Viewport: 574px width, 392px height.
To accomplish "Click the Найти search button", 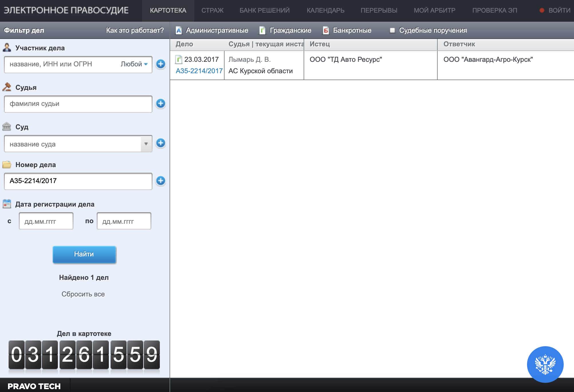I will coord(84,254).
